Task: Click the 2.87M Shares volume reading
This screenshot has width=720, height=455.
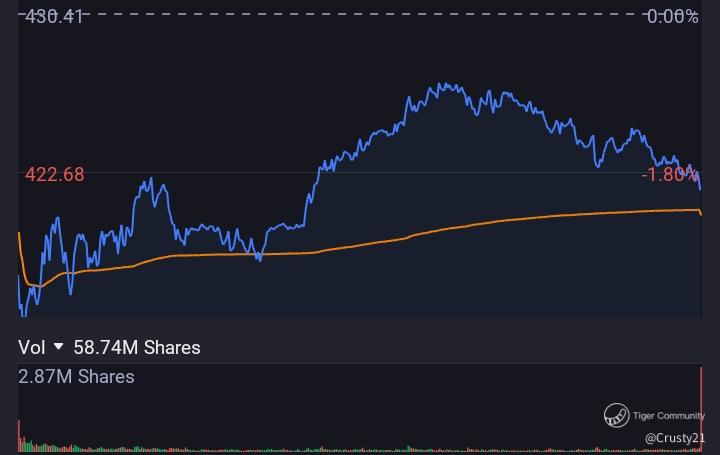Action: [76, 377]
